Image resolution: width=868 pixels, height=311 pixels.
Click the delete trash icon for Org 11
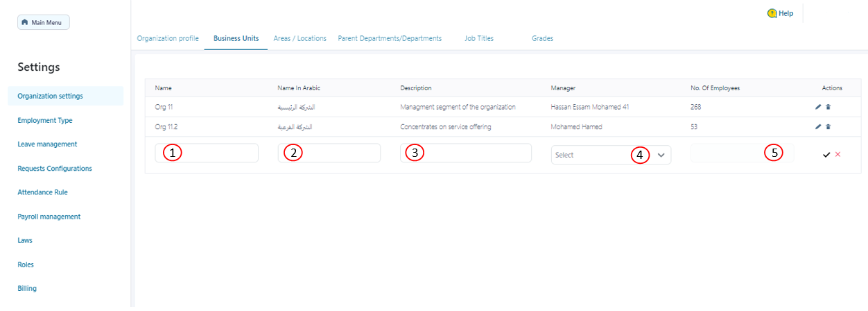point(828,107)
